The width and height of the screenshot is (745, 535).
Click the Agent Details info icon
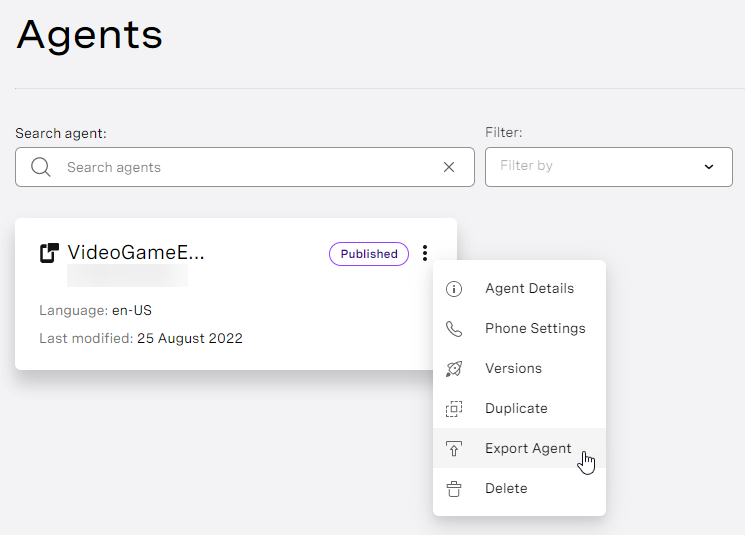[454, 289]
